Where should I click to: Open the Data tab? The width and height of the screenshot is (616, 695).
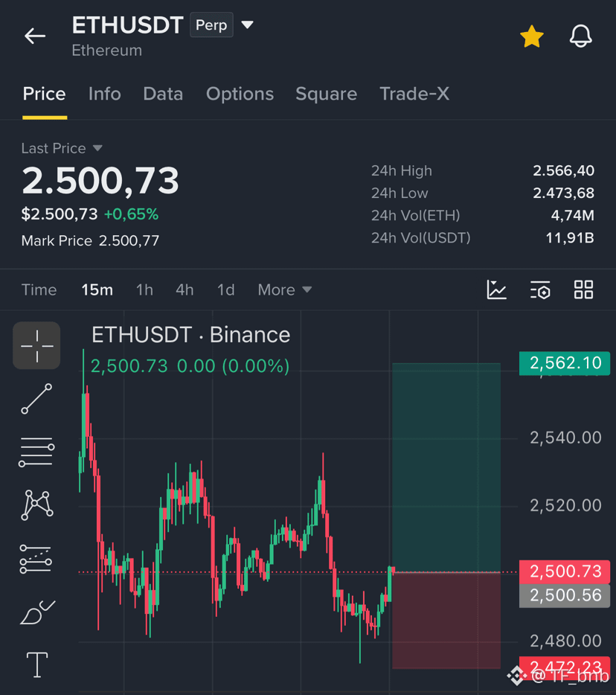coord(163,94)
